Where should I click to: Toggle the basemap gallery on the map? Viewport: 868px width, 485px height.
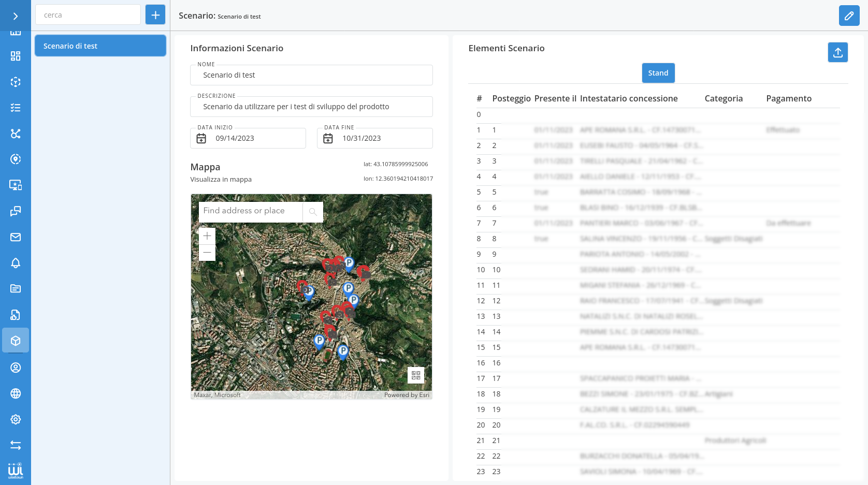point(416,375)
